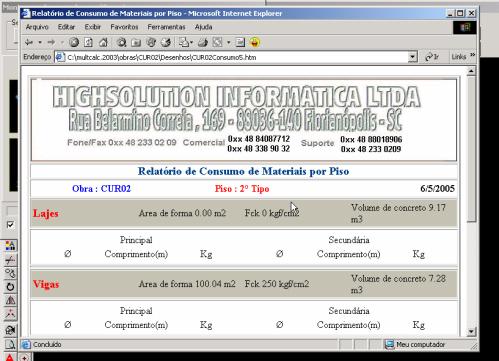Click 'Fck 250 kgf/cm2' in Vigas row
The image size is (499, 361).
[x=277, y=284]
